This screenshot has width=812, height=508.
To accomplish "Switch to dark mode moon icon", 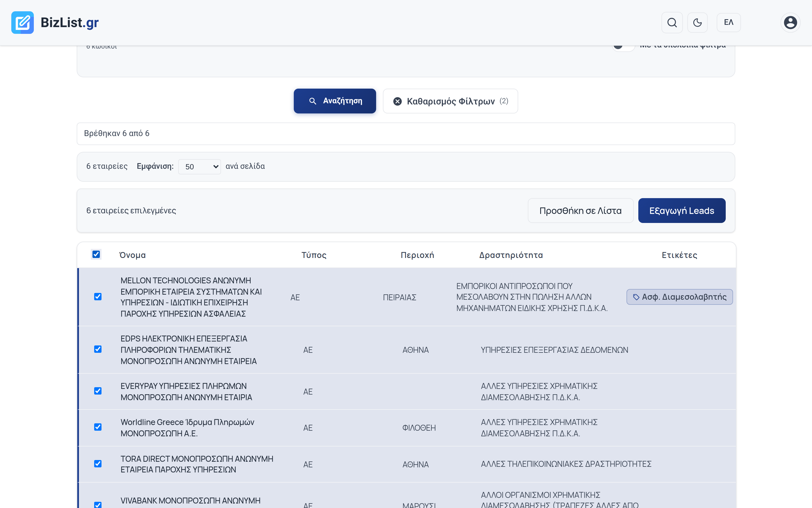I will (x=698, y=23).
